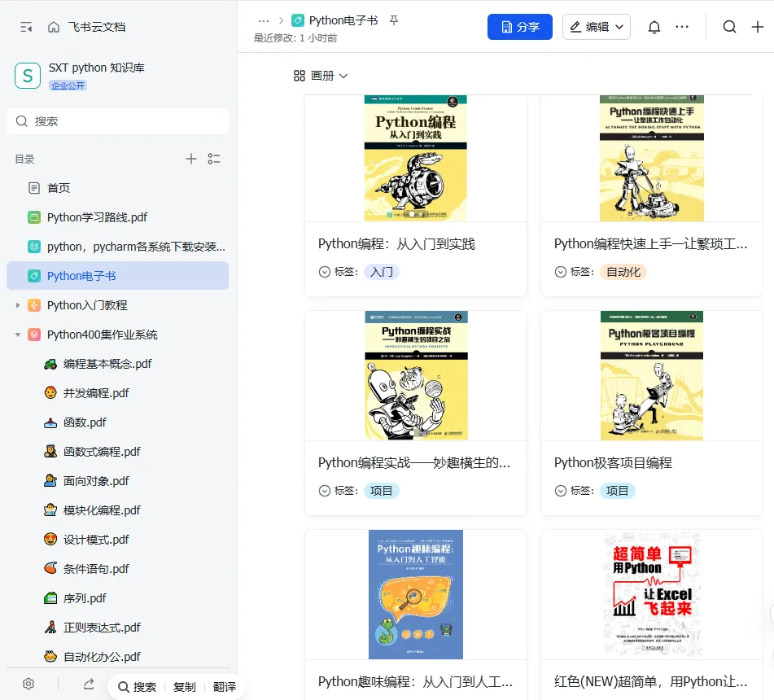Click the 自动化办公.pdf icon
This screenshot has height=700, width=774.
pos(50,657)
